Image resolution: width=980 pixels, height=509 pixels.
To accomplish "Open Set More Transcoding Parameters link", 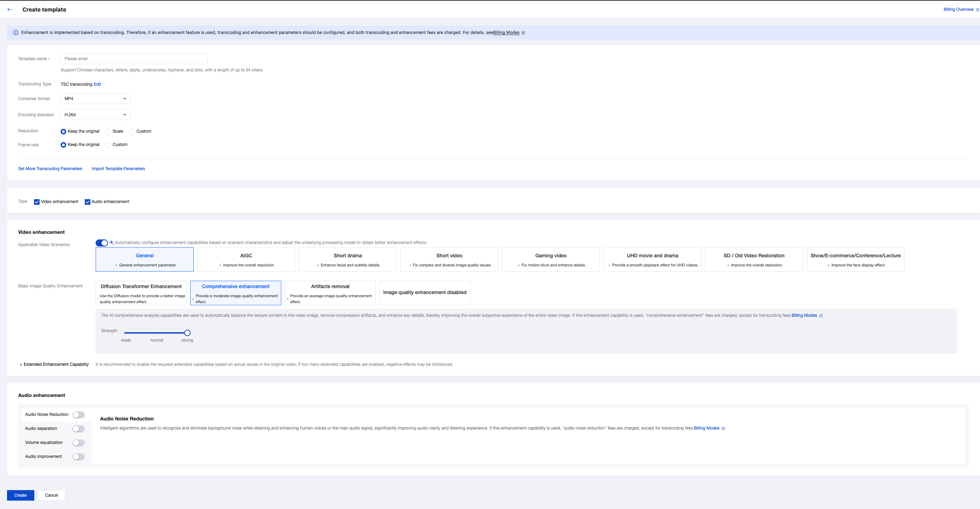I will coord(50,169).
